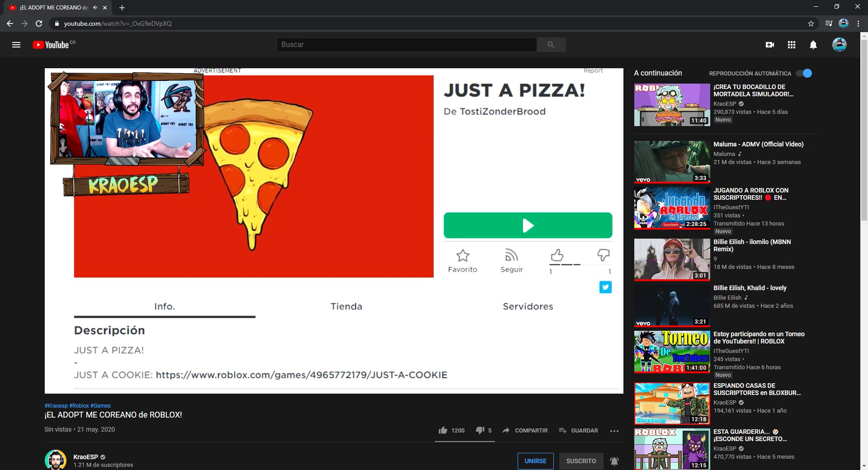Image resolution: width=868 pixels, height=470 pixels.
Task: Bookmark this page with star icon
Action: pyautogui.click(x=811, y=23)
